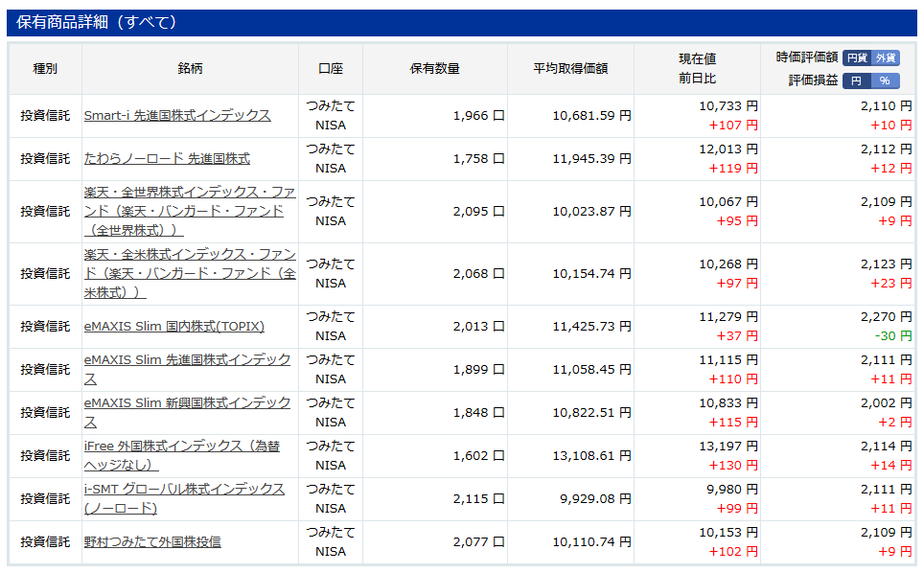Click the 口座 column header
924x573 pixels.
(x=331, y=69)
